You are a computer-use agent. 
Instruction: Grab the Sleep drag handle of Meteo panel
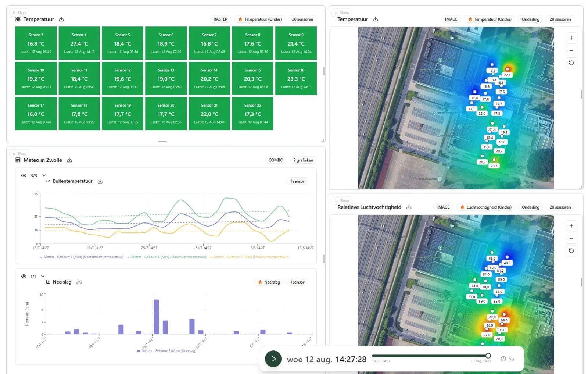click(x=14, y=153)
